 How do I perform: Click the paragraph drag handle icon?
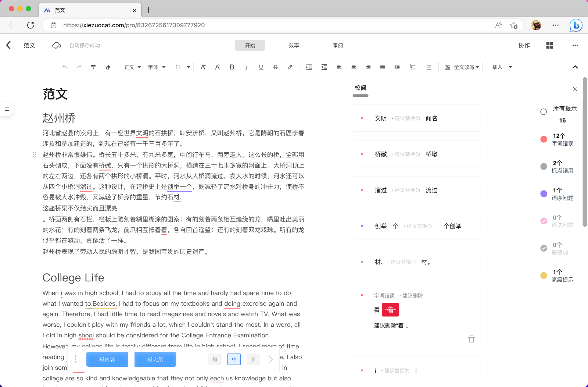(35, 155)
